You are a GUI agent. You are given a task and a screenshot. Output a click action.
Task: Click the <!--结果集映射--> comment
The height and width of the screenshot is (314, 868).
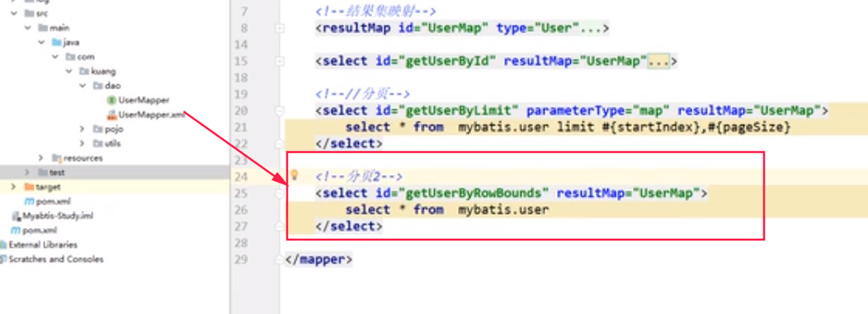pos(376,11)
